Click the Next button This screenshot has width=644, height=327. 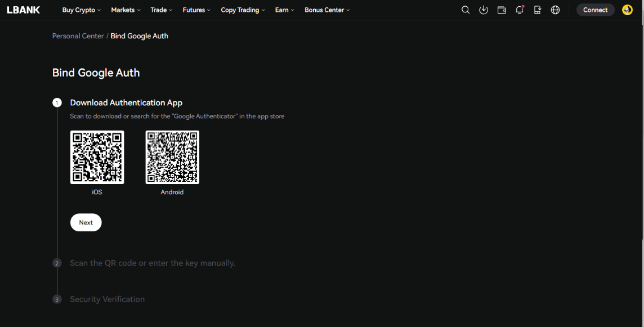click(x=86, y=222)
